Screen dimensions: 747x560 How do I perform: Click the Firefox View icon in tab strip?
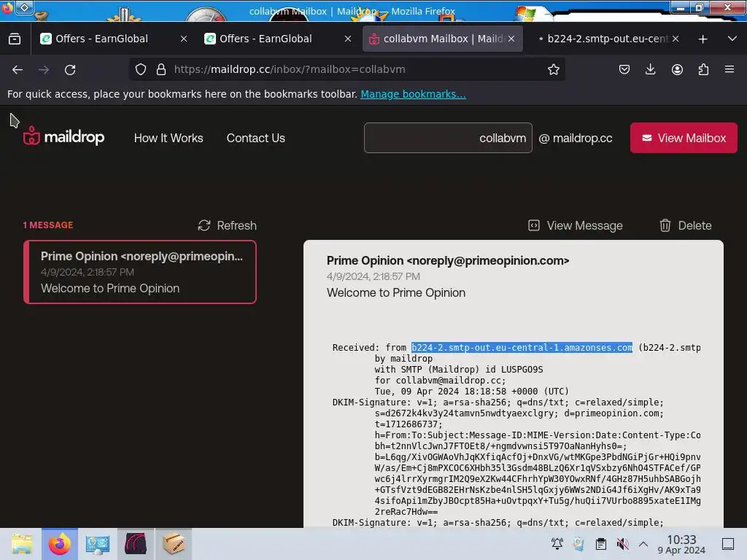[15, 39]
